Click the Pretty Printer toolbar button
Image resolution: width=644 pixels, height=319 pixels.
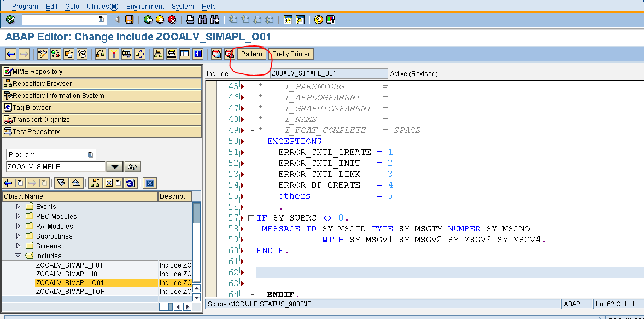(290, 54)
